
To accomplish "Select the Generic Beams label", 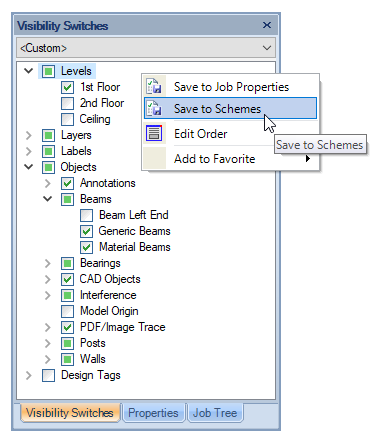I will (135, 231).
